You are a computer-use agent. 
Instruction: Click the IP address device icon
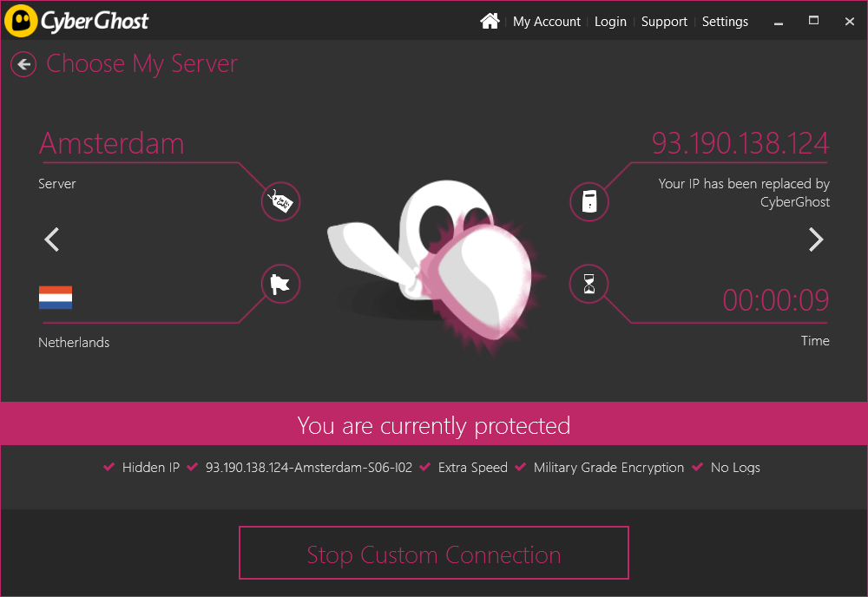[589, 201]
